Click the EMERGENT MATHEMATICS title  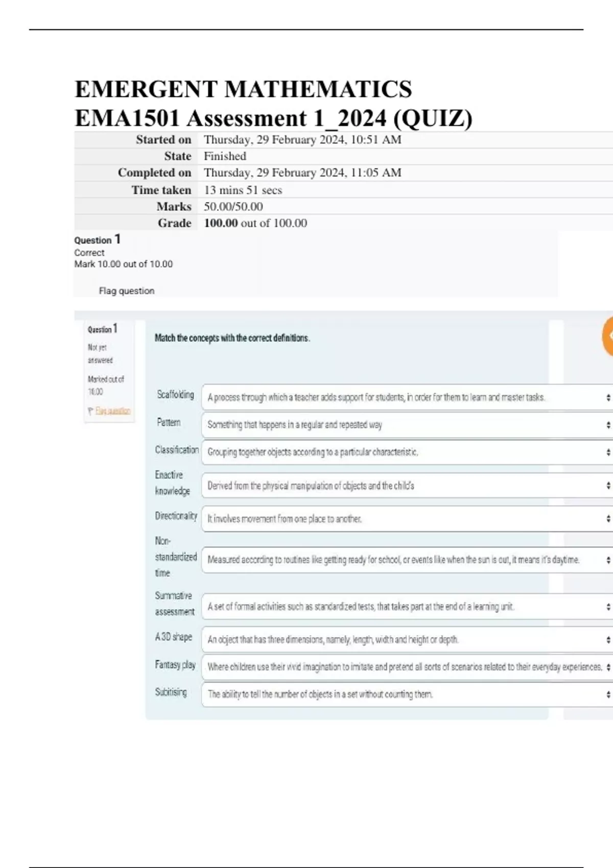[x=243, y=89]
